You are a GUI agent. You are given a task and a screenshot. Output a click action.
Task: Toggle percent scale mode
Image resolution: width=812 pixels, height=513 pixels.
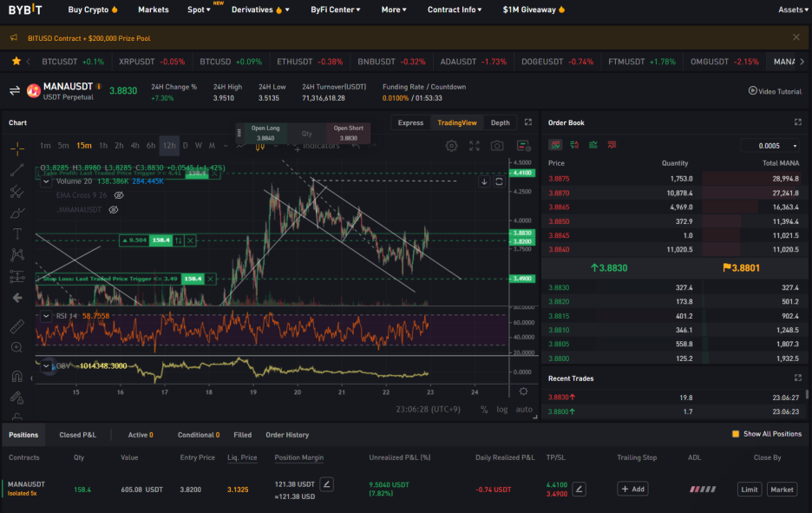click(x=484, y=410)
